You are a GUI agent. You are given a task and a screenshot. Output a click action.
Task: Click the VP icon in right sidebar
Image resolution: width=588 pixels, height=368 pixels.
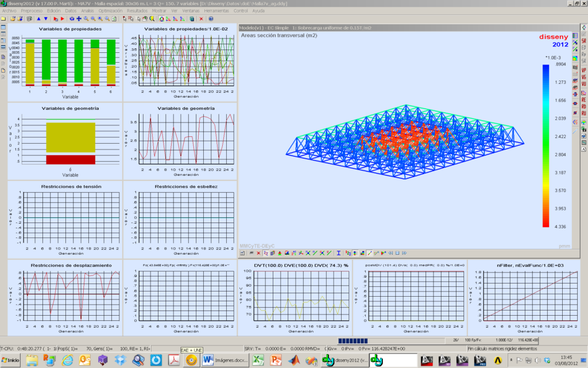point(583,70)
